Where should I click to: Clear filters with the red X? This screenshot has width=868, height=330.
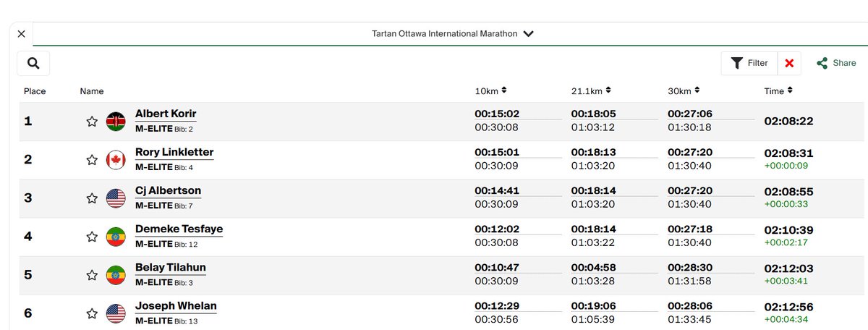pos(789,63)
